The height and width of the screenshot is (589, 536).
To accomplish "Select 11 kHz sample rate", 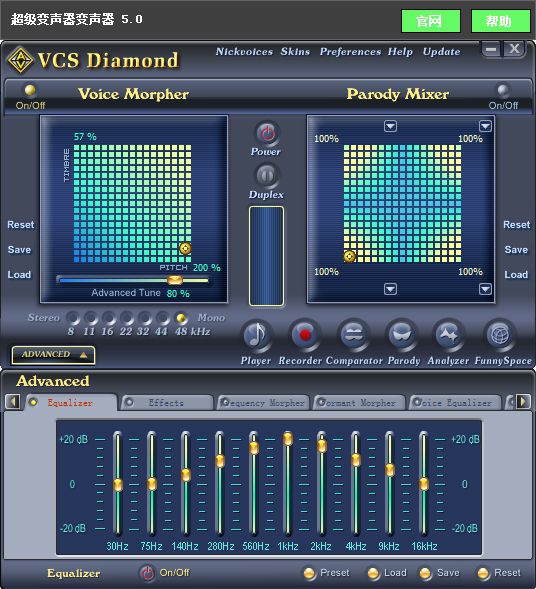I will pyautogui.click(x=91, y=318).
